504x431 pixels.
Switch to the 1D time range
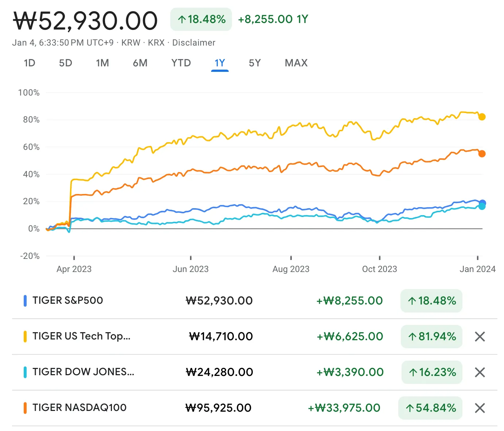[x=30, y=63]
